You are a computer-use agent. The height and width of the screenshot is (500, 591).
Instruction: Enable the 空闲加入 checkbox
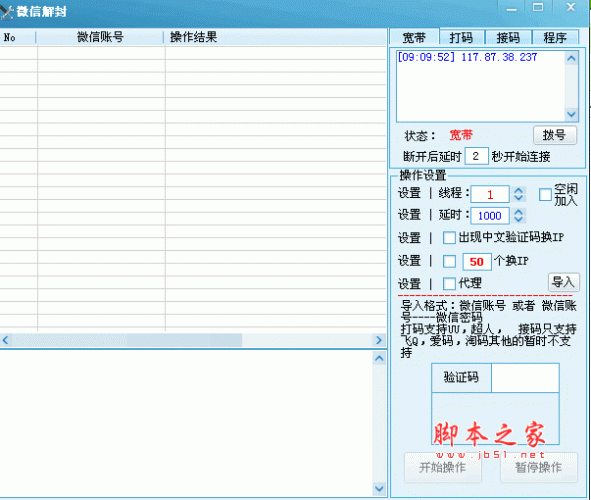(545, 195)
